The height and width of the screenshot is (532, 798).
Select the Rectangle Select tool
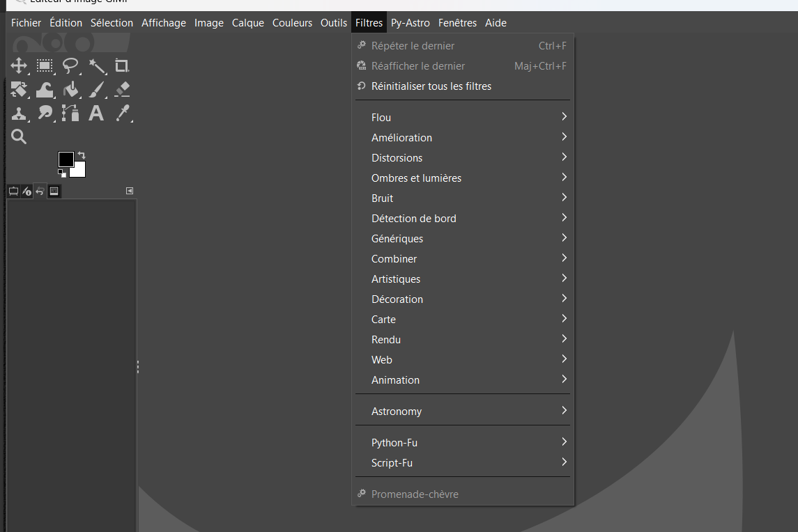click(x=45, y=66)
